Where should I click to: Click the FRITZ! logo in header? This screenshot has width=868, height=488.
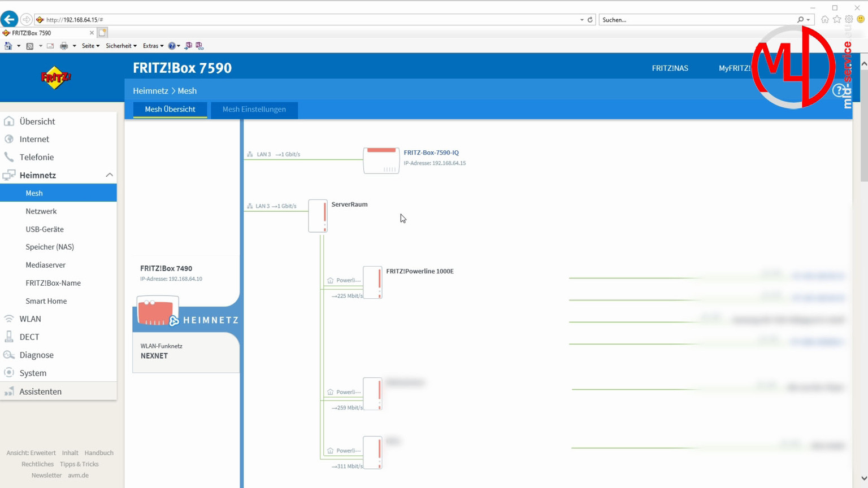click(x=56, y=78)
